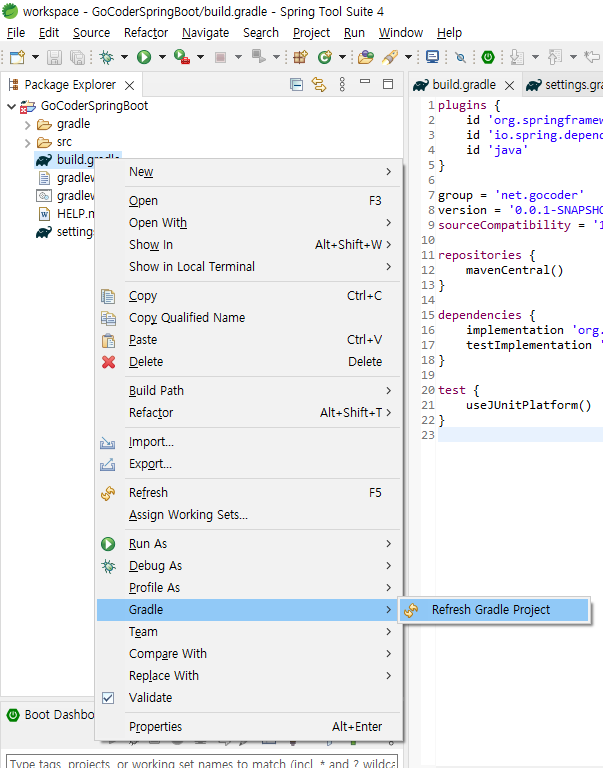The width and height of the screenshot is (603, 768).
Task: Open the Window menu
Action: tap(401, 33)
